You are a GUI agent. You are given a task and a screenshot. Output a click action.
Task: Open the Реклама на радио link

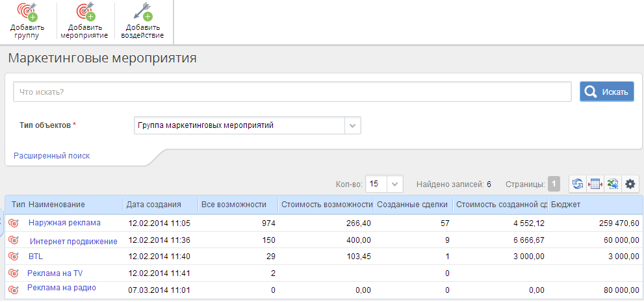[62, 288]
